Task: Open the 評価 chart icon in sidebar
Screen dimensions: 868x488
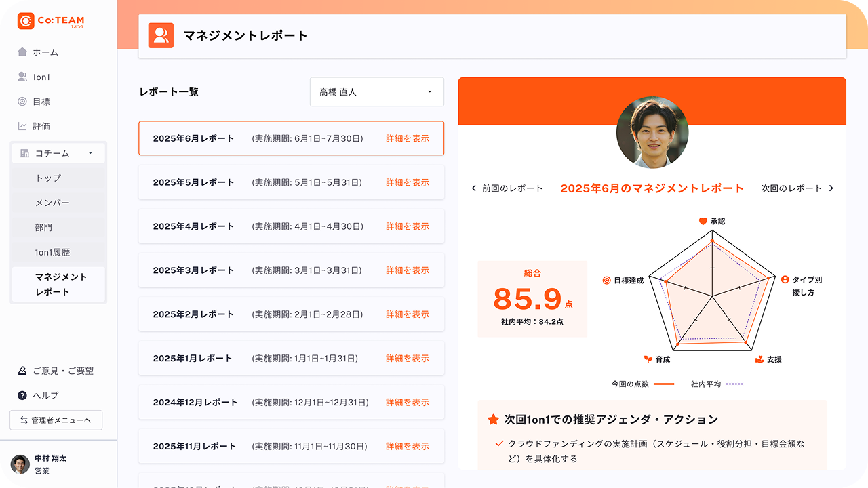Action: (22, 125)
